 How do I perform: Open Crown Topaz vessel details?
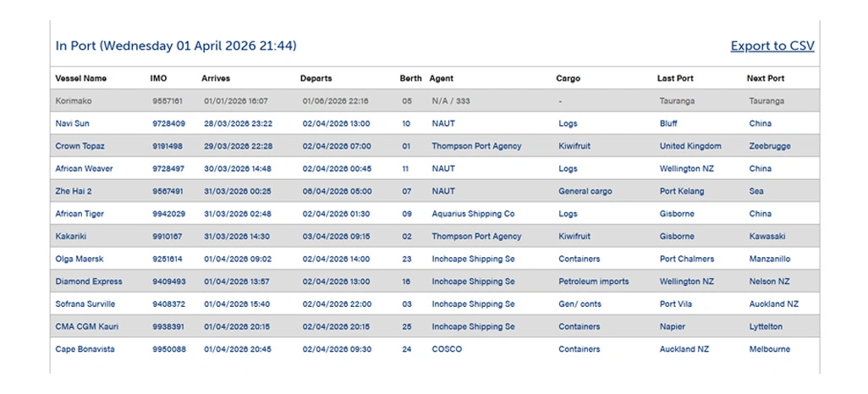80,146
